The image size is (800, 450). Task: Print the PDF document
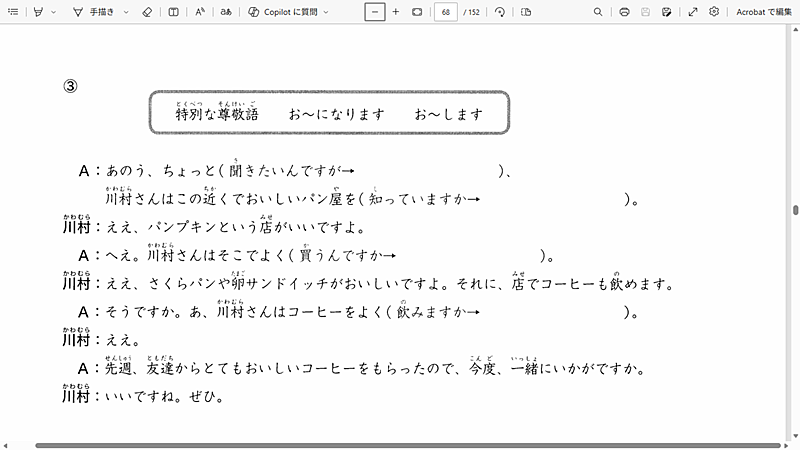coord(624,12)
